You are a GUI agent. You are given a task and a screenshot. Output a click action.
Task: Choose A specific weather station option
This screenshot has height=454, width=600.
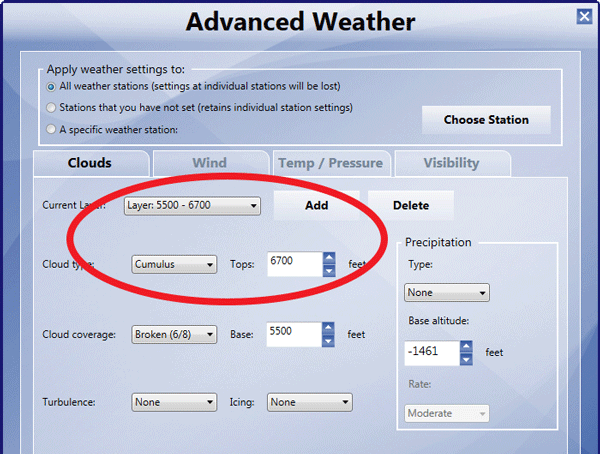[51, 129]
